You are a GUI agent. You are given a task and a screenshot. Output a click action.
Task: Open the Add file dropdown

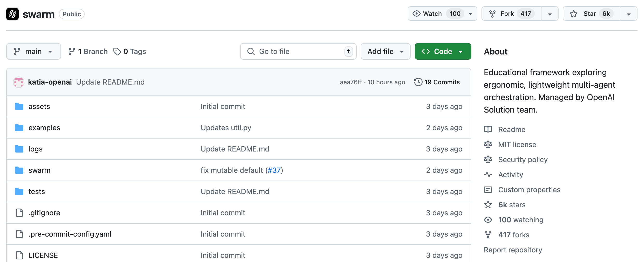[385, 51]
